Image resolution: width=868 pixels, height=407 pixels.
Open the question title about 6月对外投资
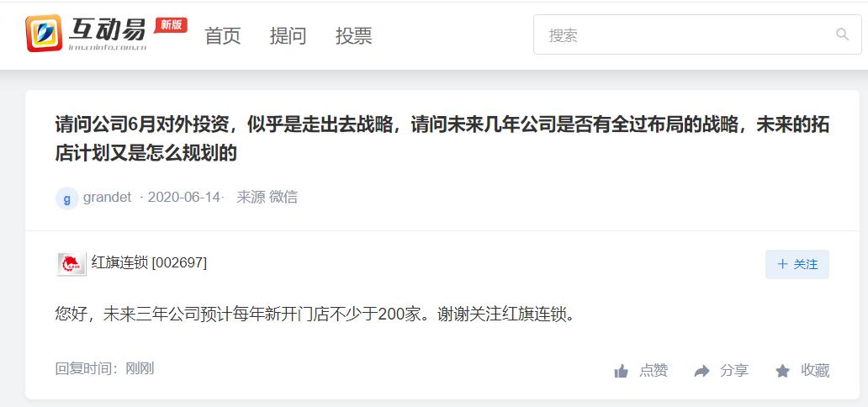442,139
